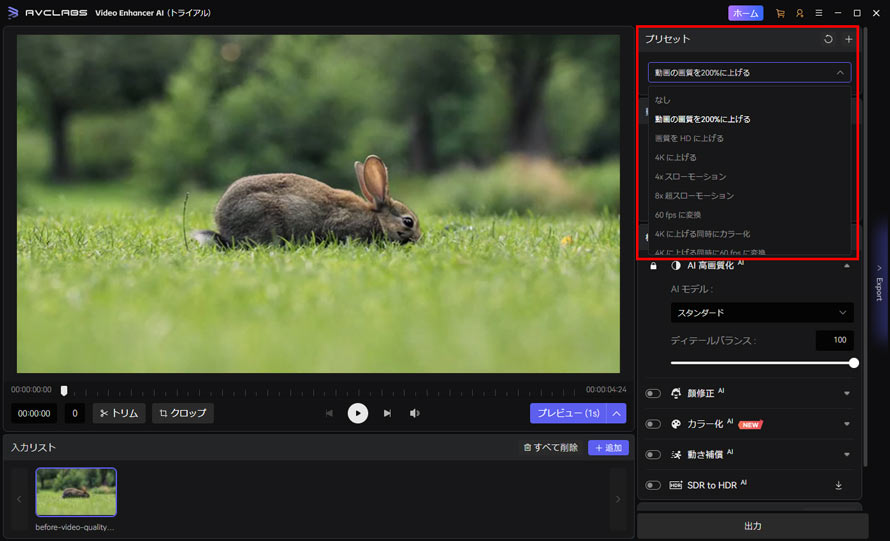Click the 顔修正 face icon
Screen dimensions: 890x541
[675, 393]
